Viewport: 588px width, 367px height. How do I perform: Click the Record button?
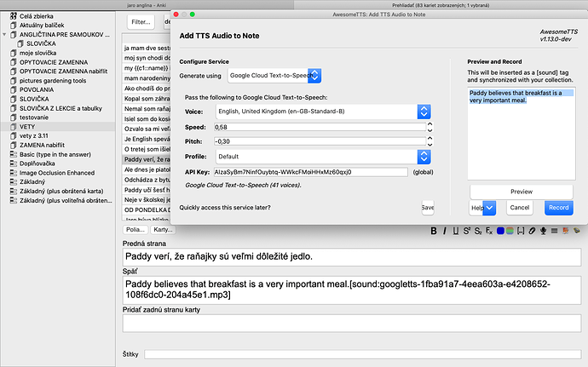click(558, 207)
